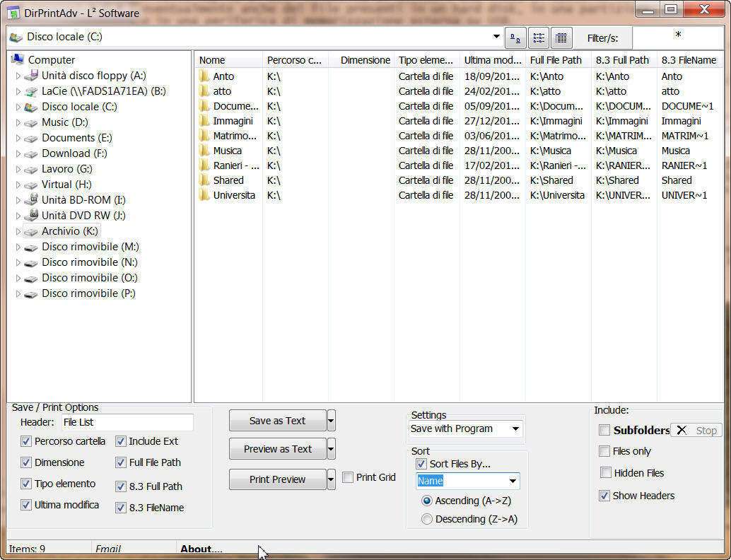The height and width of the screenshot is (560, 731).
Task: Open the Print Preview arrow dropdown
Action: [x=331, y=479]
